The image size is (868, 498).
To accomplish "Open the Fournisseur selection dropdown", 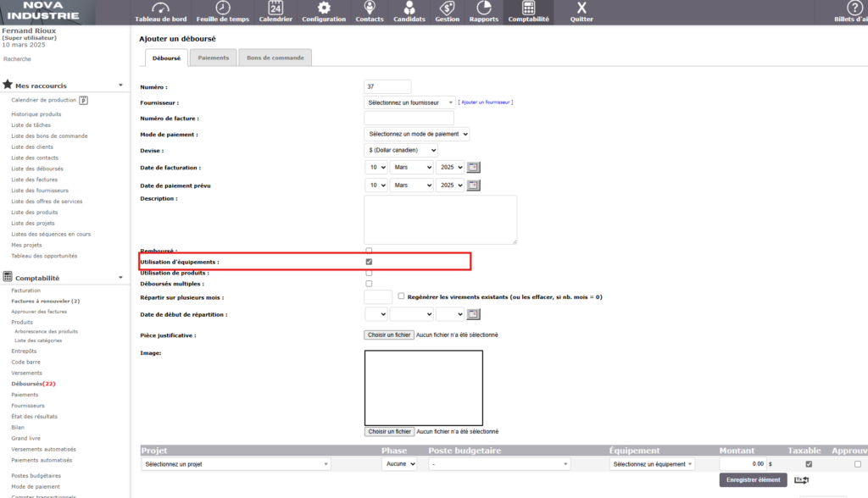I will (x=409, y=102).
